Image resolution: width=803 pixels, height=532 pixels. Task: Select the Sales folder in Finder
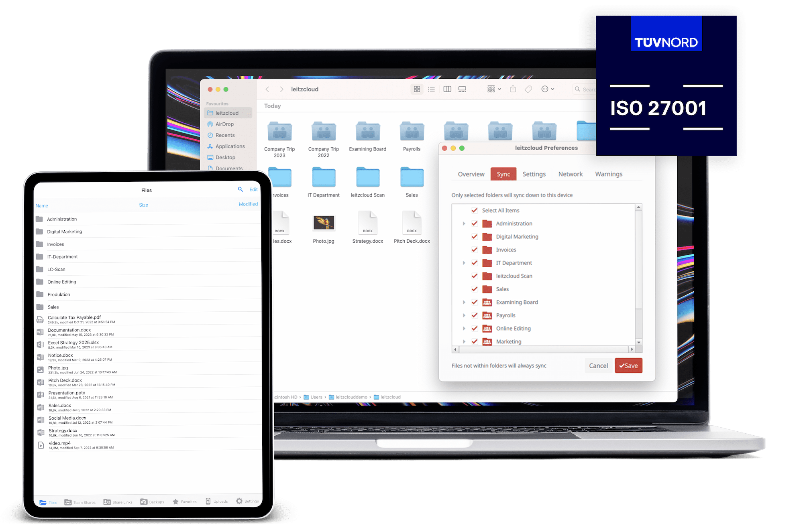point(412,183)
